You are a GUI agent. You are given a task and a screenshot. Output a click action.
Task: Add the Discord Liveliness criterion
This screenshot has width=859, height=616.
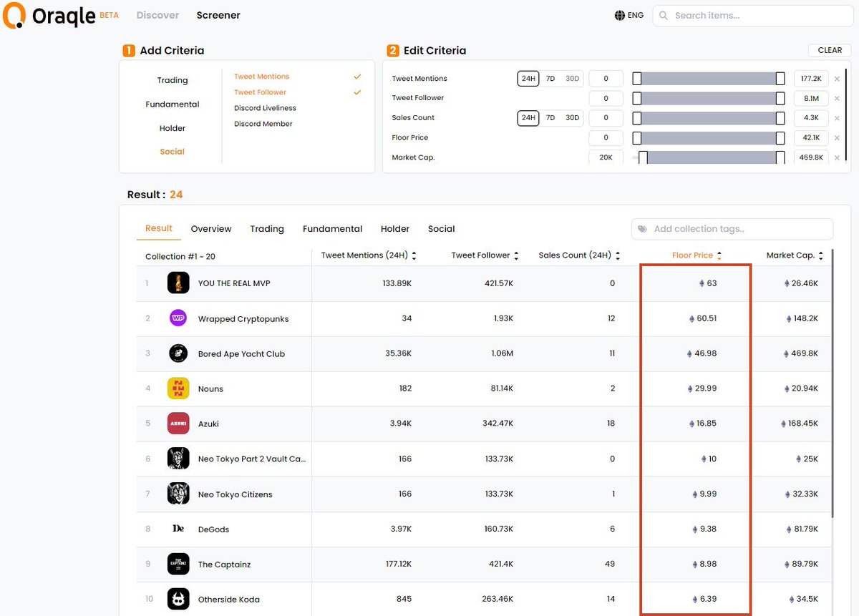265,108
